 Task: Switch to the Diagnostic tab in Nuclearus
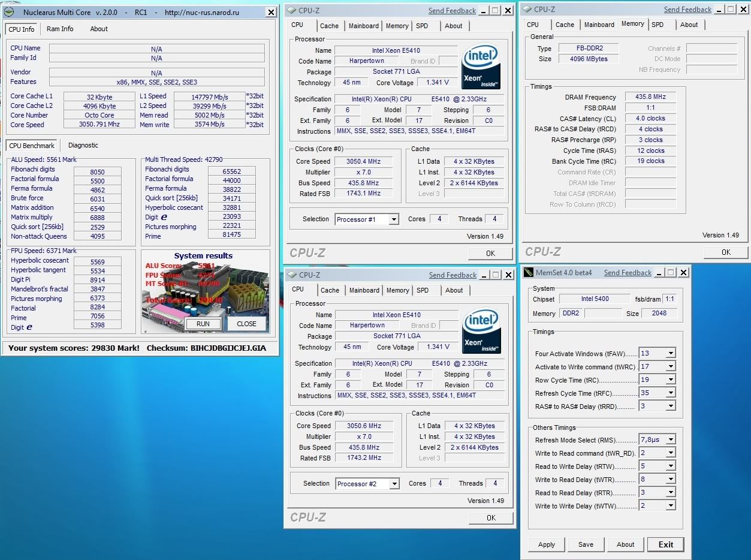point(83,145)
